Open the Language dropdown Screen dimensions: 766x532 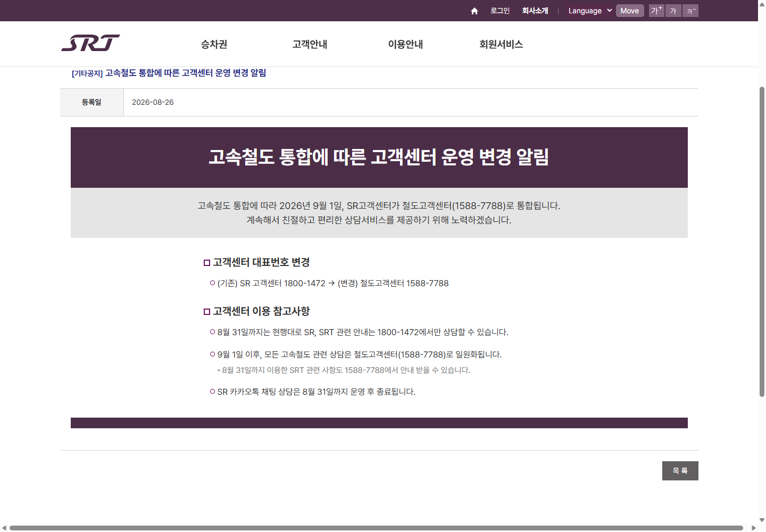(x=590, y=11)
